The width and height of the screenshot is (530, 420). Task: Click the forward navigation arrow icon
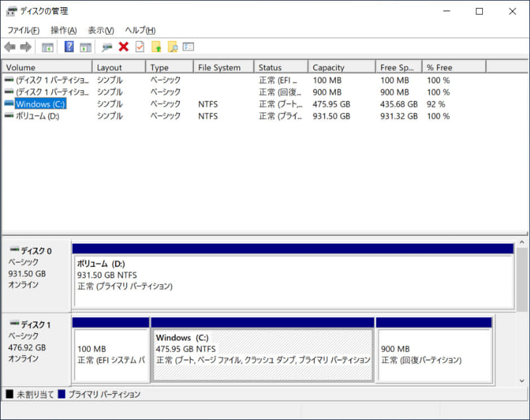pos(26,46)
